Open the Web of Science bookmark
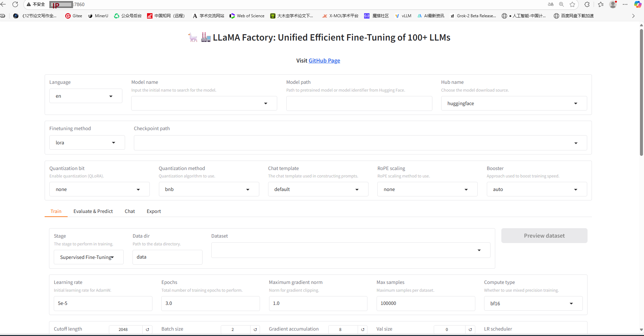Screen dimensions: 644x336 tap(247, 16)
